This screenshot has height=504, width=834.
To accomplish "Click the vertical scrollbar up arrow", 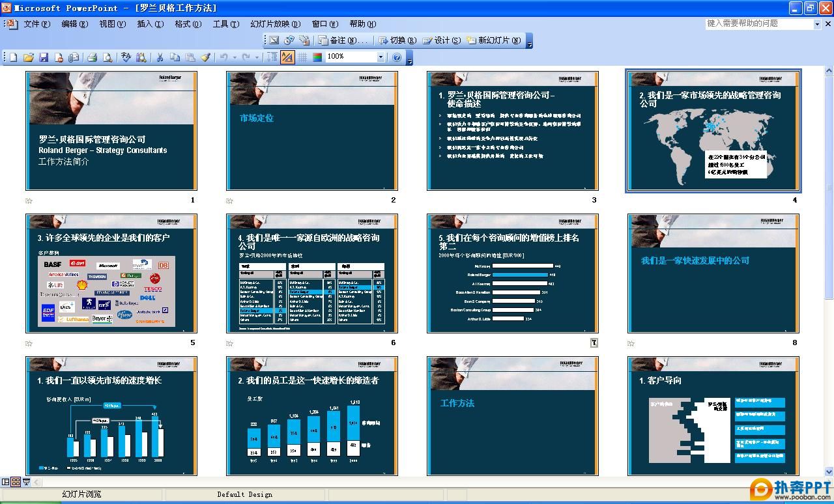I will click(x=829, y=71).
